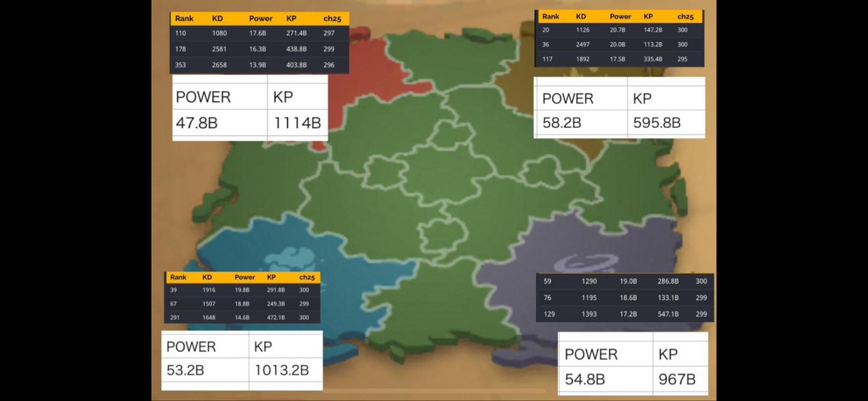
Task: Click the KD value 2658
Action: click(x=220, y=65)
